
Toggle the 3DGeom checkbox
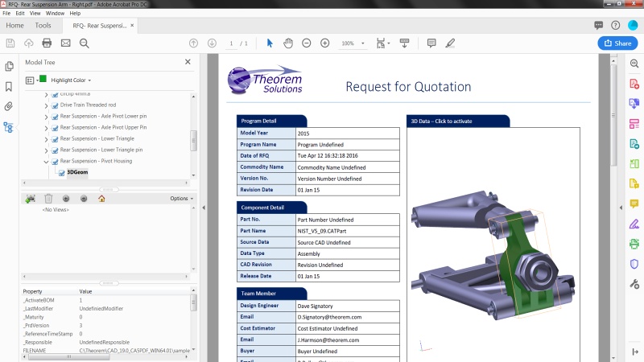(62, 173)
